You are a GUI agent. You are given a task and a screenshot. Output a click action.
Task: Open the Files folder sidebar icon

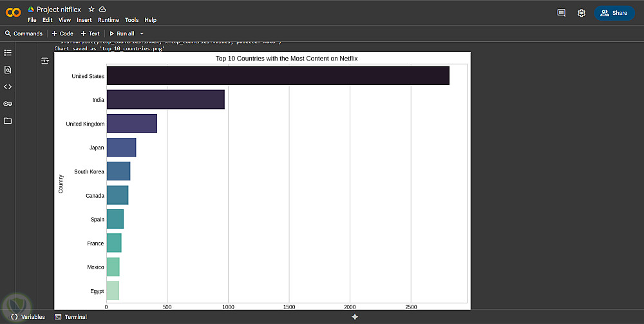[7, 120]
